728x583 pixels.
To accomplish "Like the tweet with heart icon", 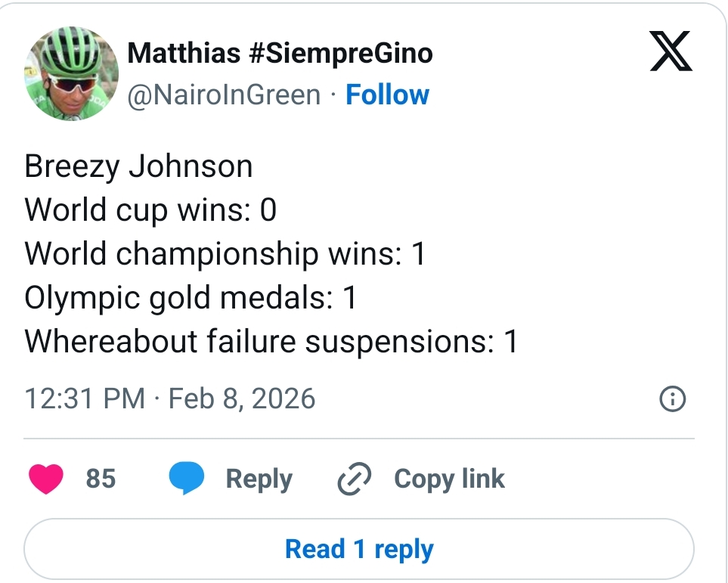I will point(45,479).
